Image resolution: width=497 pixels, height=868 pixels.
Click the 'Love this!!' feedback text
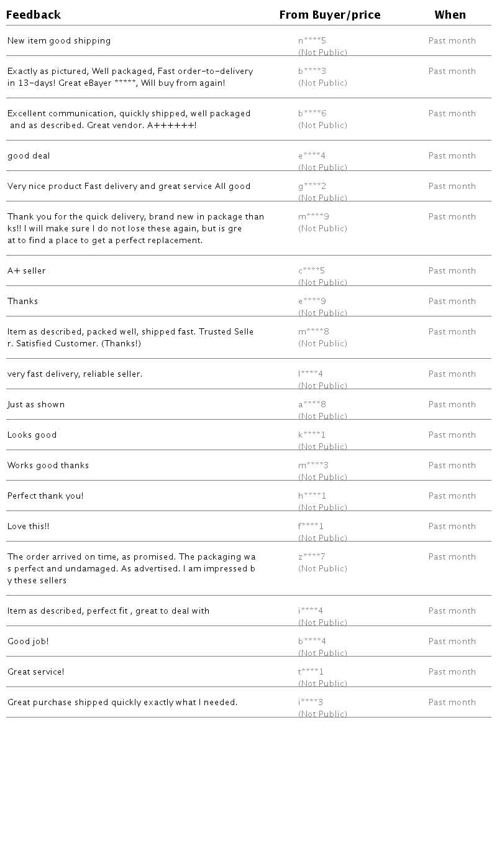(x=28, y=527)
